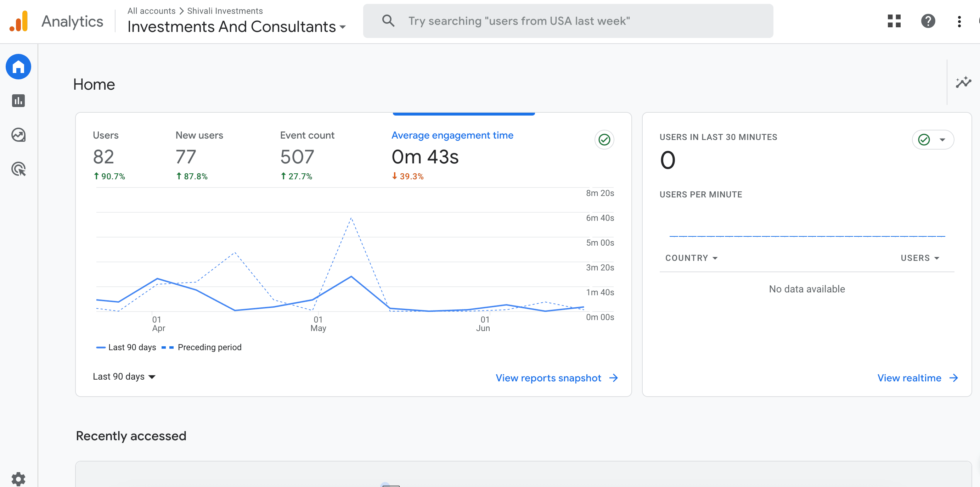Open the three-dot overflow menu
The image size is (980, 487).
click(x=959, y=21)
